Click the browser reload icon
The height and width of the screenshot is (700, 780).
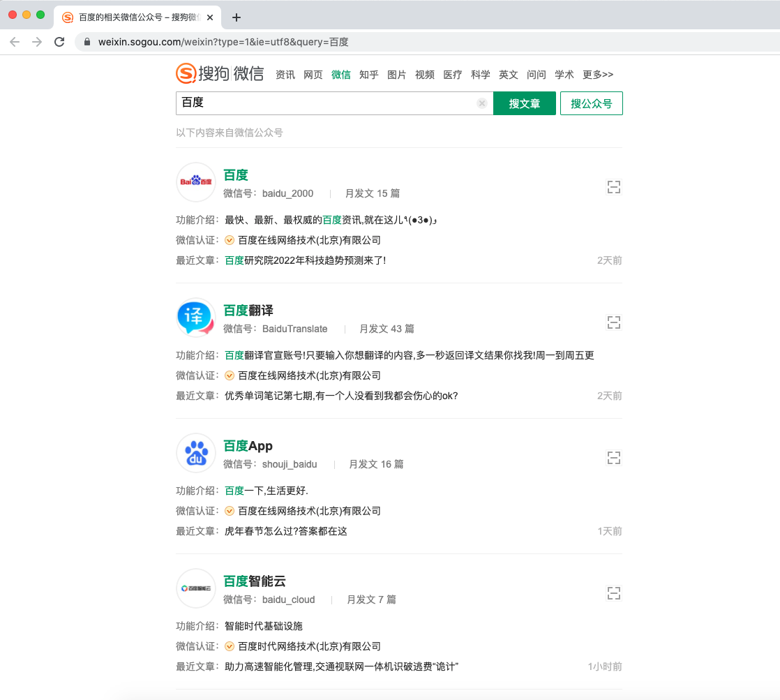[59, 41]
